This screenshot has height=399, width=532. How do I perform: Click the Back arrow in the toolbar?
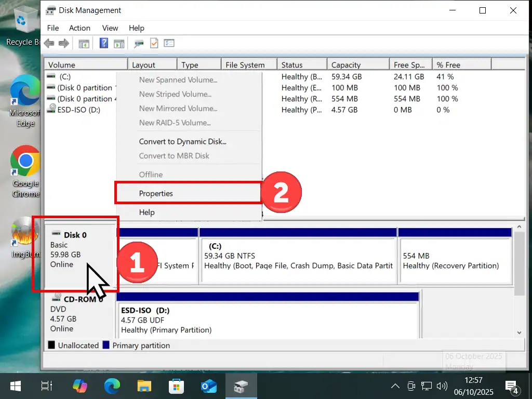click(49, 44)
